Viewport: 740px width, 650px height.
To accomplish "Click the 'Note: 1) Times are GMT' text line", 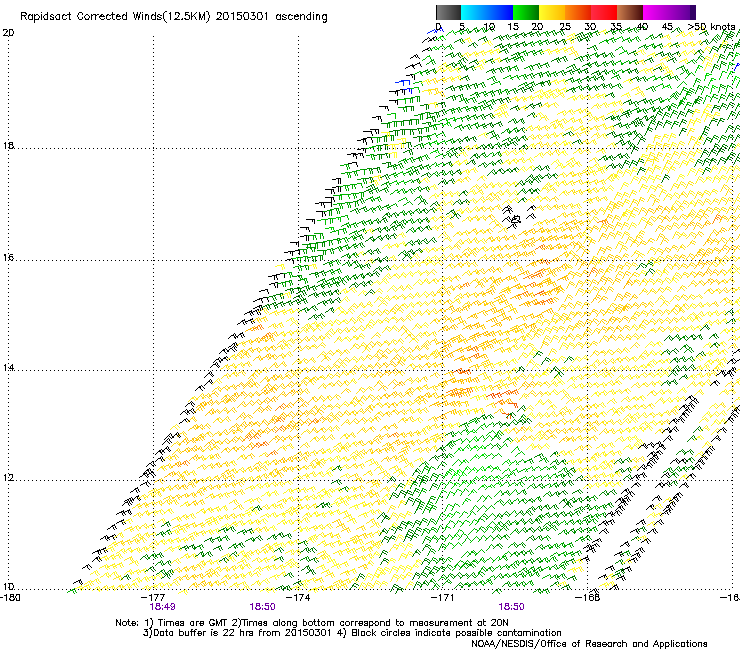I will pyautogui.click(x=312, y=623).
